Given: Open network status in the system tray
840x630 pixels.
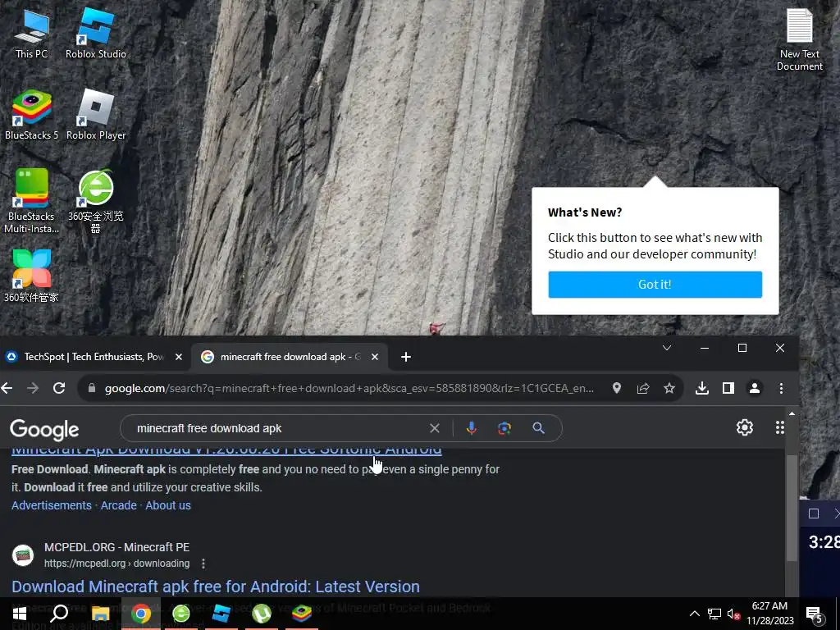Looking at the screenshot, I should (714, 614).
